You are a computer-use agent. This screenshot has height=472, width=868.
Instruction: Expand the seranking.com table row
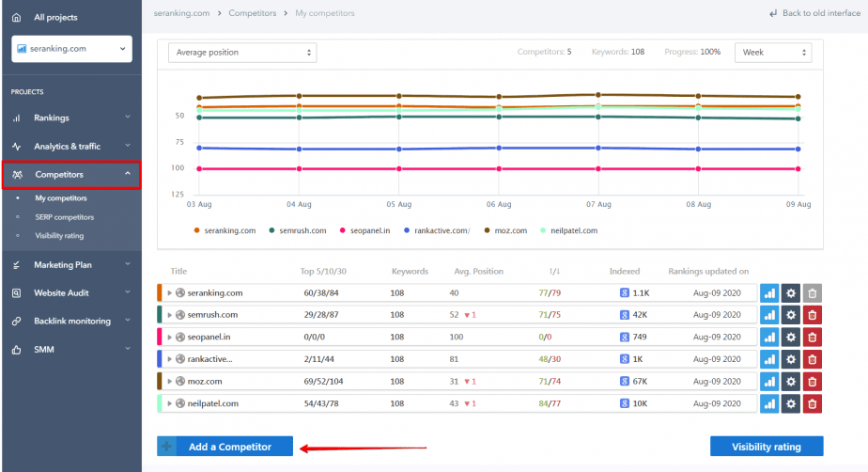pos(169,292)
